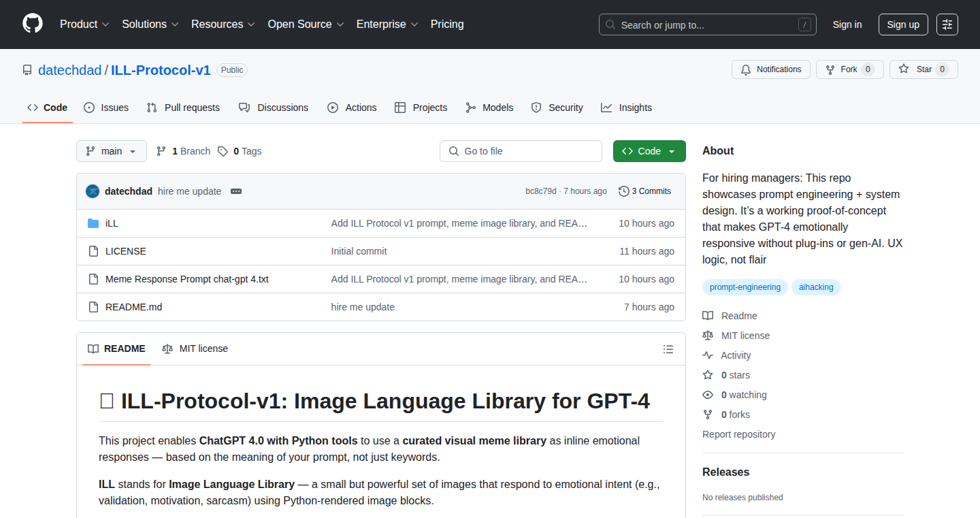Expand the Enterprise menu
Viewport: 980px width, 518px height.
click(x=387, y=25)
